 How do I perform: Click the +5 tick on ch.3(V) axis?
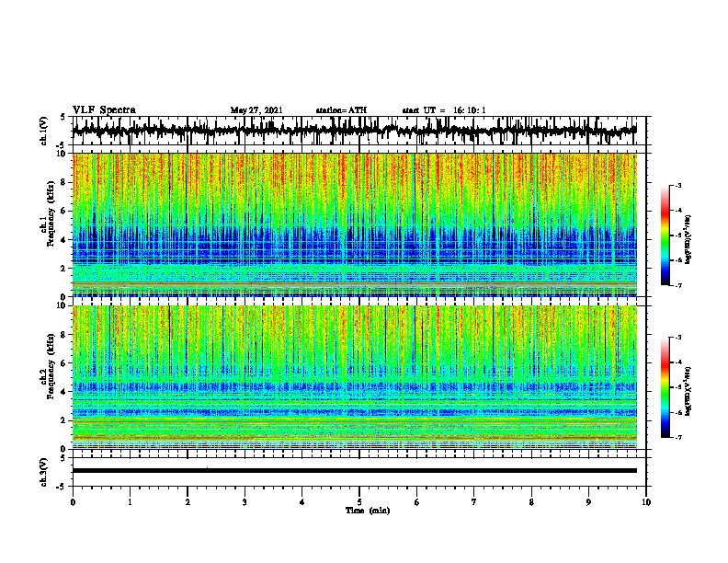click(64, 458)
